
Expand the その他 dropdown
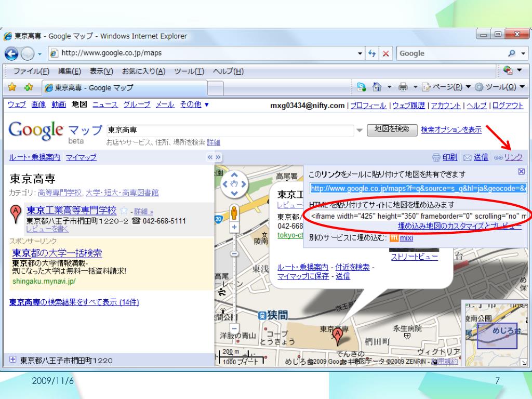point(194,104)
